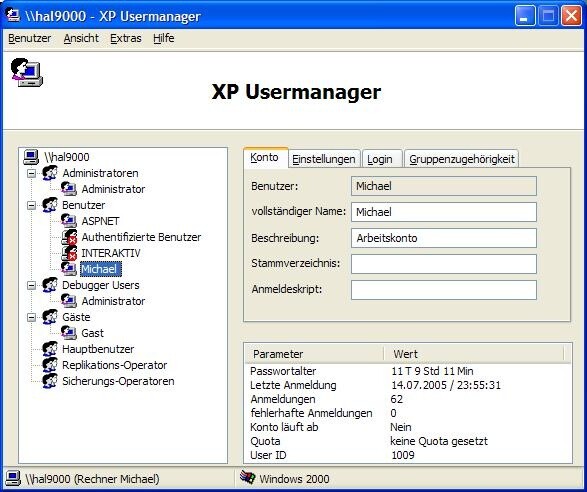Viewport: 587px width, 492px height.
Task: Click the title bar application icon
Action: coord(13,15)
